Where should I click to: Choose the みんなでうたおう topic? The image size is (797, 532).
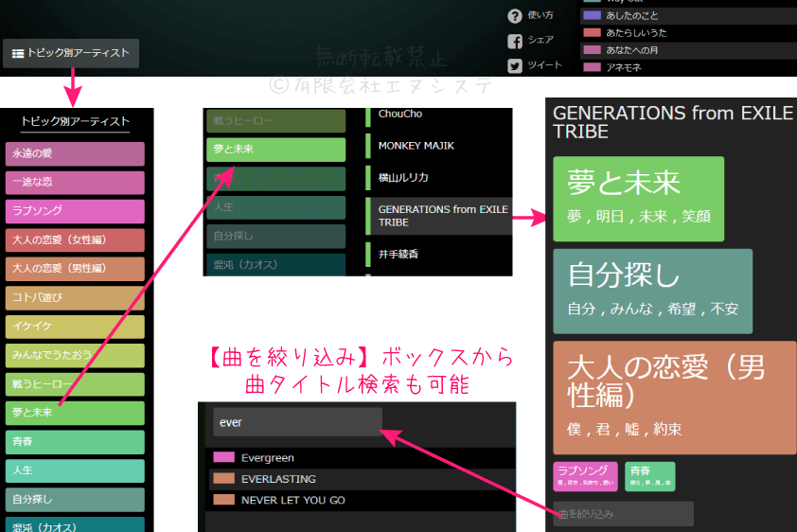coord(75,355)
